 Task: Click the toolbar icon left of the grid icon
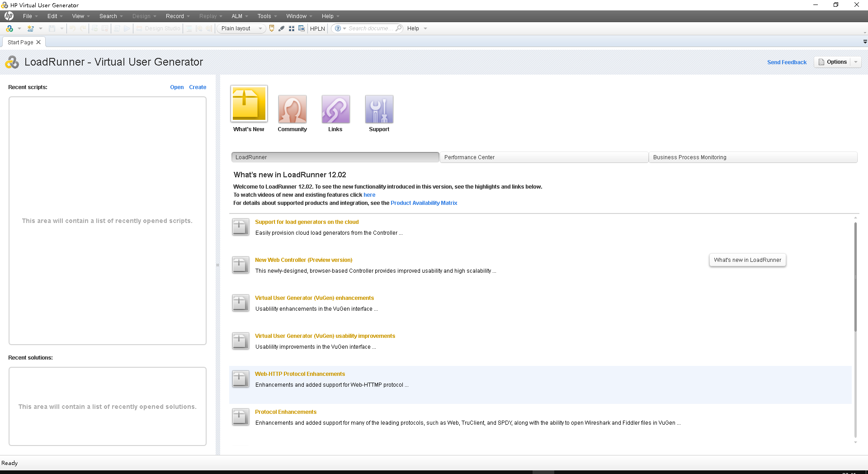point(281,28)
